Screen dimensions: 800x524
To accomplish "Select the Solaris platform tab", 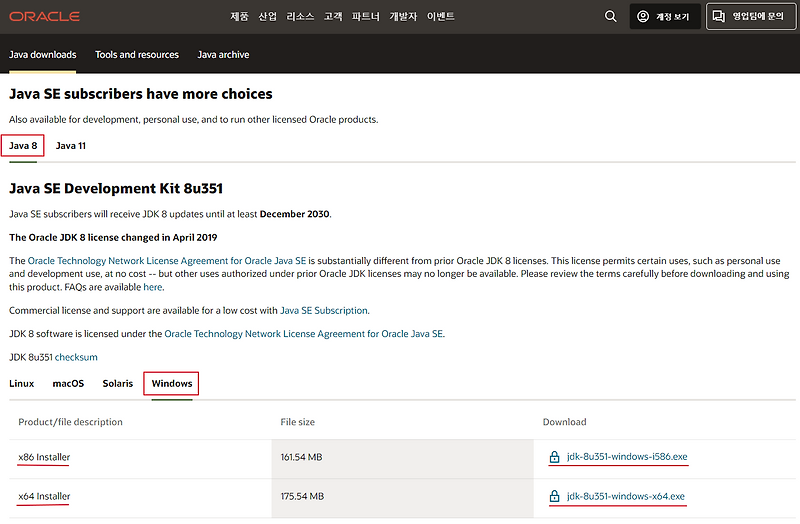I will 118,384.
